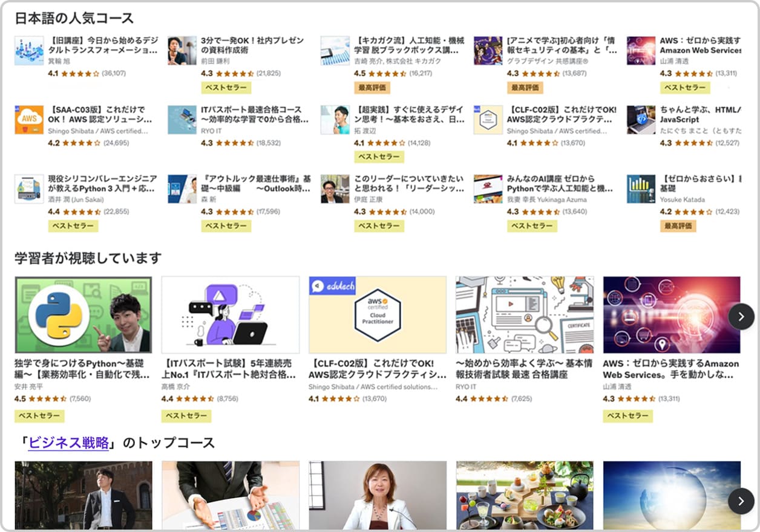Click the 【SAA-C03版】 AWS course orange icon
The image size is (760, 532).
pyautogui.click(x=29, y=120)
